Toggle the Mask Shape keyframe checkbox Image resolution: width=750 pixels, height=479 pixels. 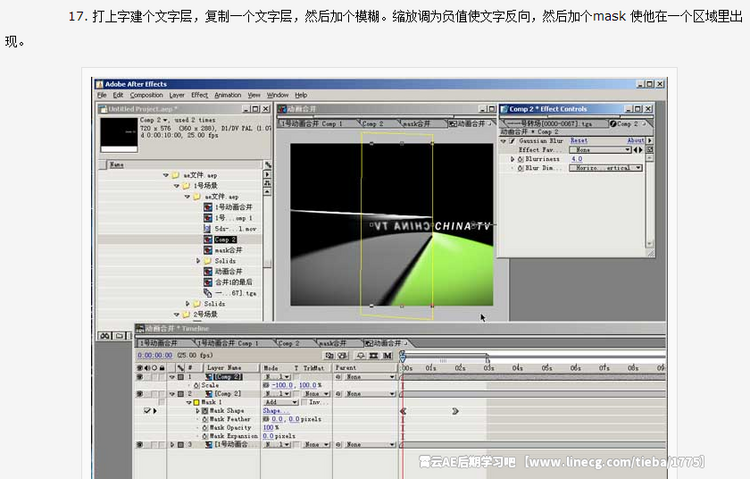[x=147, y=411]
